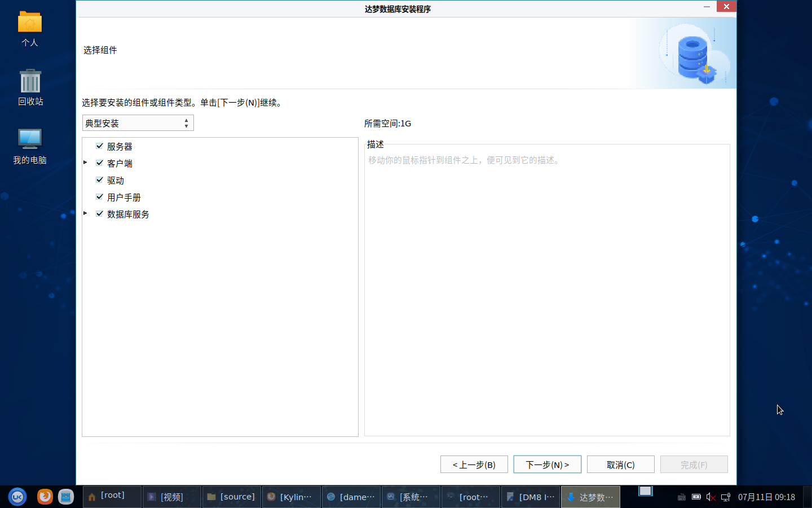Click the 取消(C) button
Viewport: 812px width, 508px height.
pos(620,465)
